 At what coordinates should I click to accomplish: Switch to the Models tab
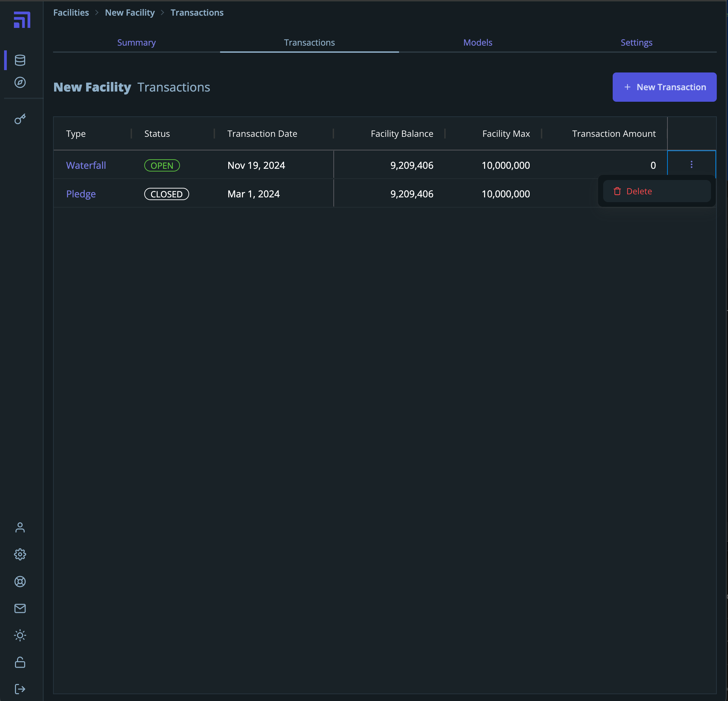[x=478, y=43]
